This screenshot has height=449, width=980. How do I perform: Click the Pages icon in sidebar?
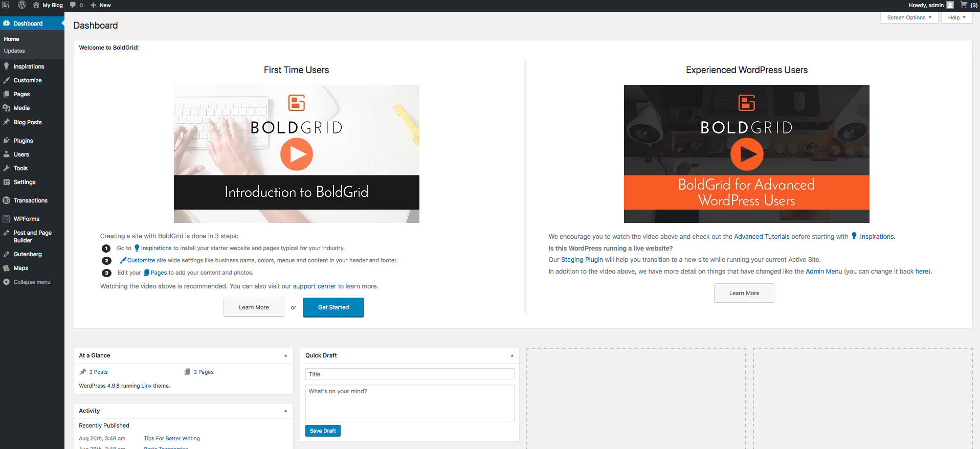point(7,94)
